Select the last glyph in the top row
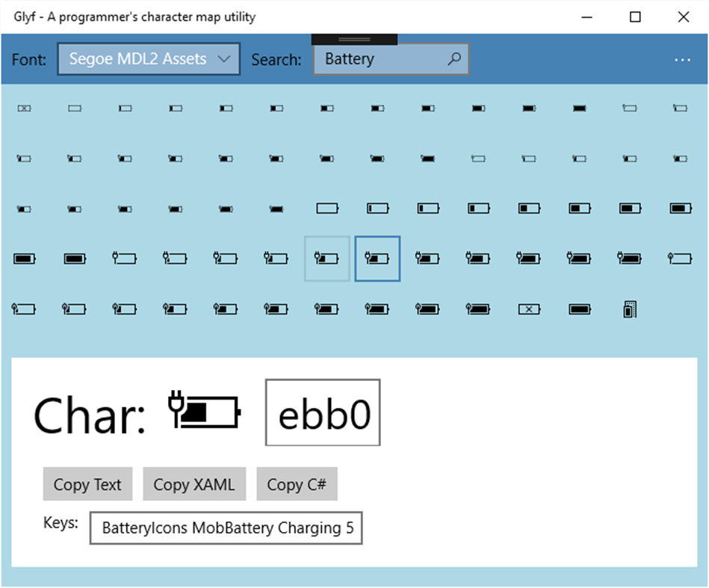The image size is (709, 588). click(680, 108)
